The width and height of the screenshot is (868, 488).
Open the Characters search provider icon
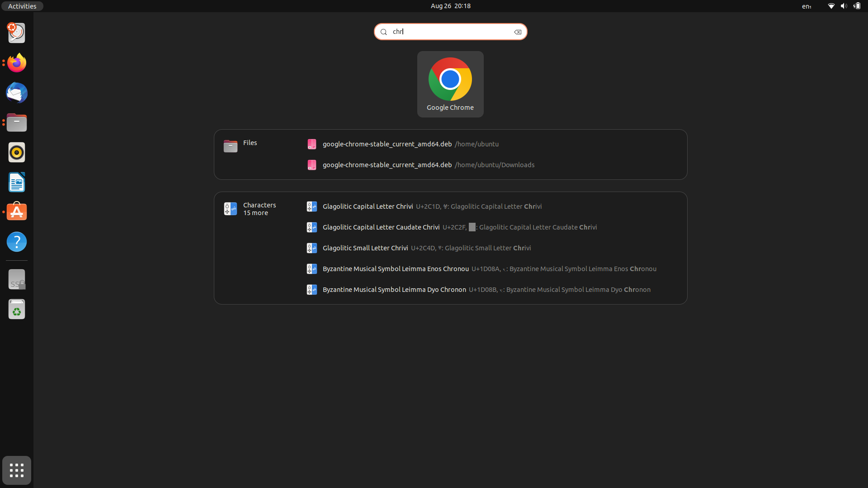pos(231,208)
